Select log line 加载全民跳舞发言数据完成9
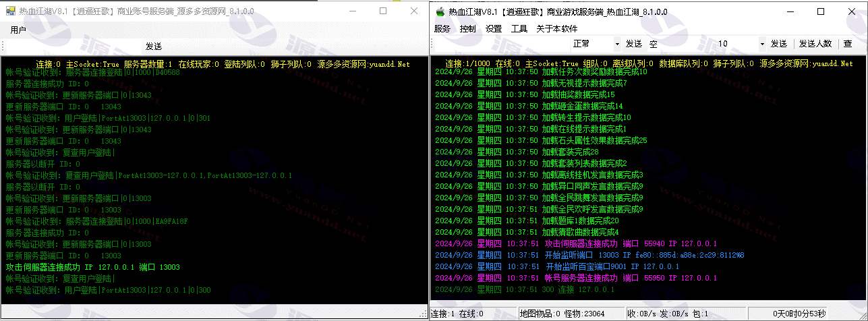 pos(540,198)
